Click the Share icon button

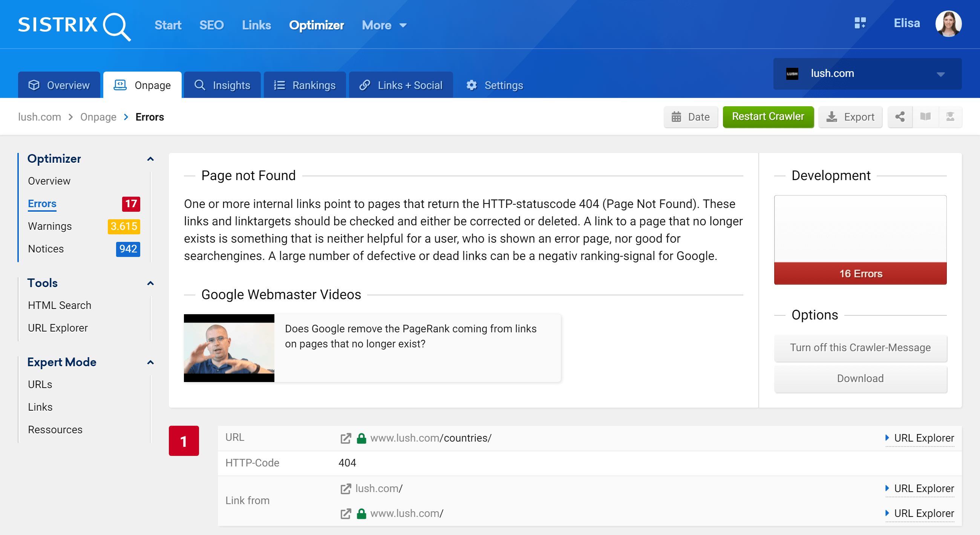tap(900, 117)
